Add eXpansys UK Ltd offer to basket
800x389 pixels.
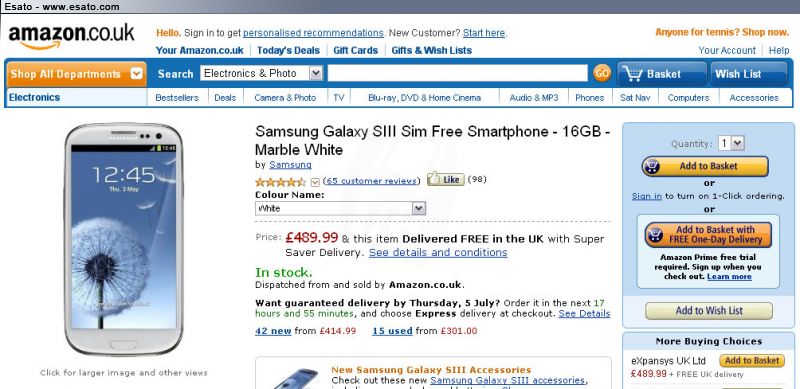pyautogui.click(x=752, y=360)
